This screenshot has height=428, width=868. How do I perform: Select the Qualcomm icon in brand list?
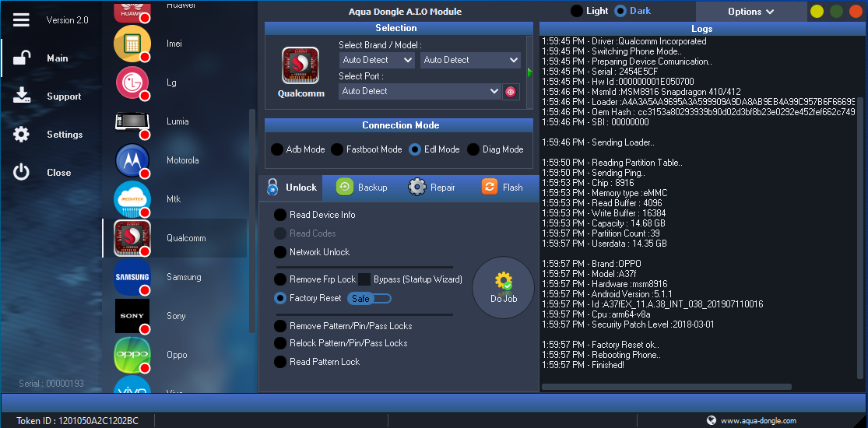click(132, 238)
